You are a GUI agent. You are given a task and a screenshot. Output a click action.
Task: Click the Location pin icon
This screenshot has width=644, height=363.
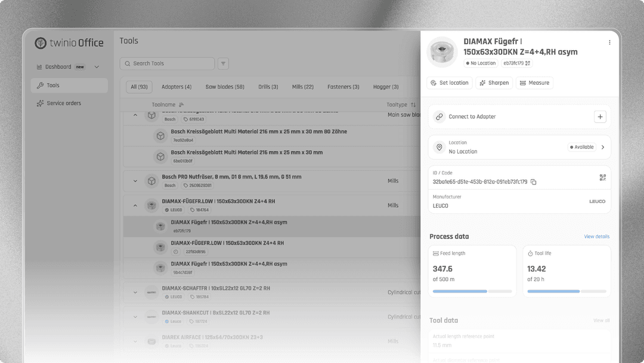tap(439, 147)
